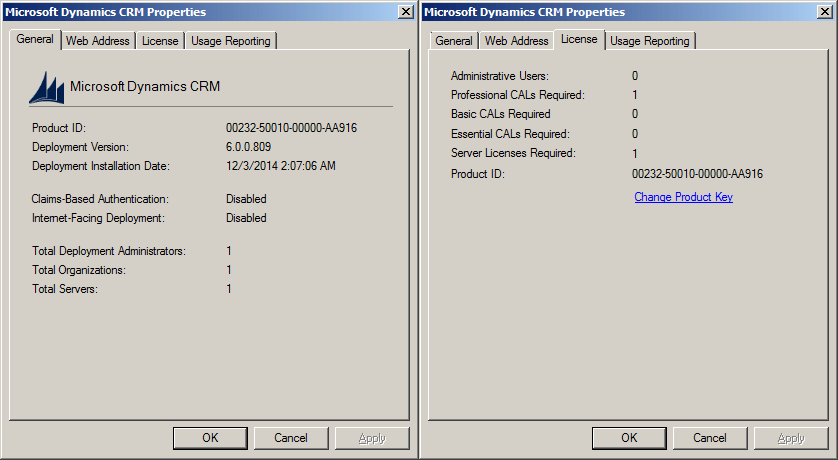Close the right Properties window
838x460 pixels.
click(x=825, y=12)
